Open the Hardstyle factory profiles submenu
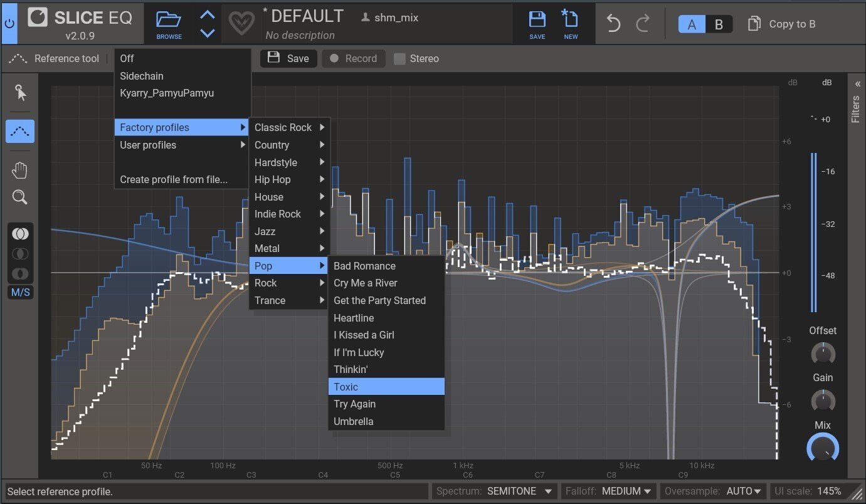 (x=276, y=162)
